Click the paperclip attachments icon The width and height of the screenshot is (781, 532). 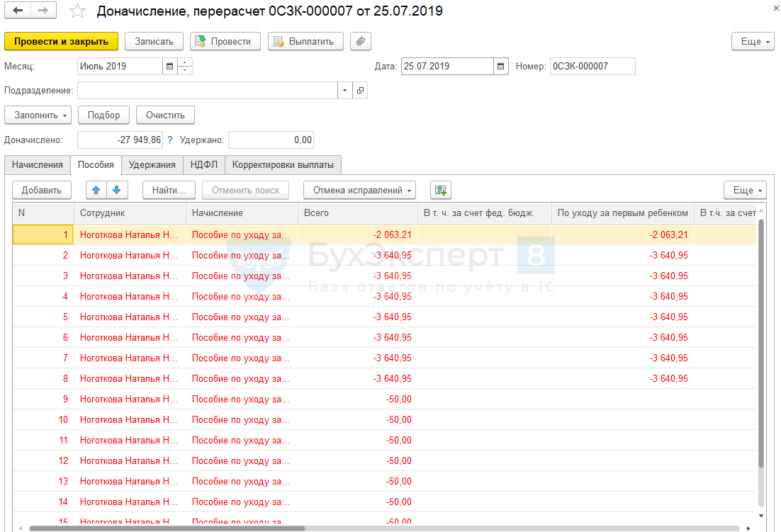[361, 41]
